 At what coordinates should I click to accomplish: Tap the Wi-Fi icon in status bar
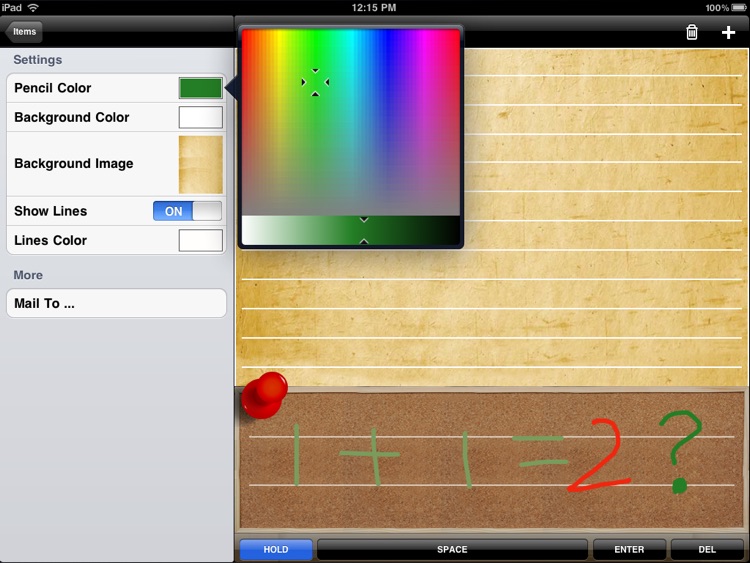33,8
